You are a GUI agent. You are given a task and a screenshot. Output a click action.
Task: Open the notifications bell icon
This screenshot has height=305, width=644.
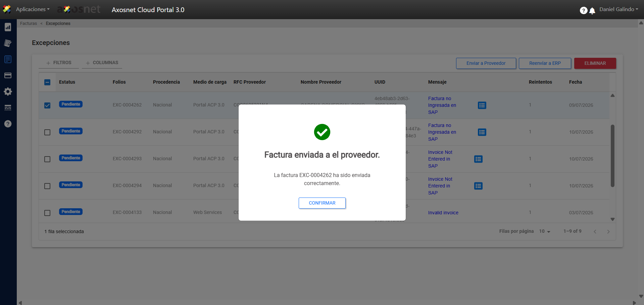coord(592,11)
